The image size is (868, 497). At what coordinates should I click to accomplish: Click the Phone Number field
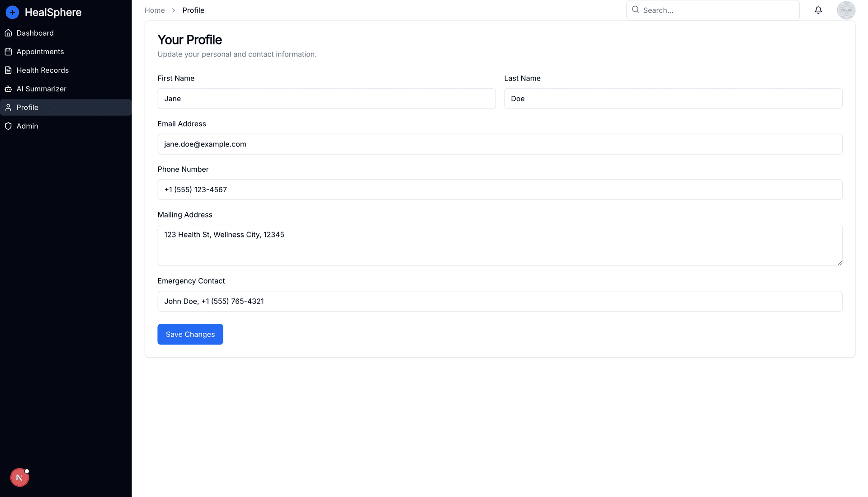(x=500, y=189)
